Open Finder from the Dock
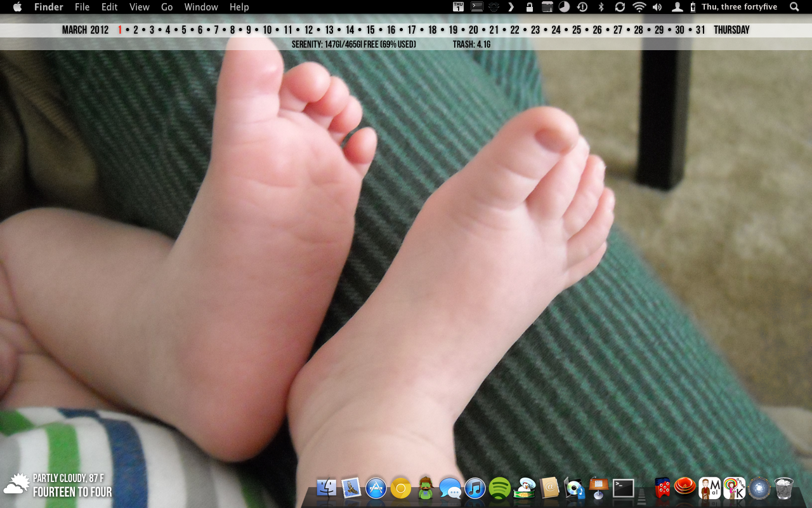The image size is (812, 508). pyautogui.click(x=327, y=488)
